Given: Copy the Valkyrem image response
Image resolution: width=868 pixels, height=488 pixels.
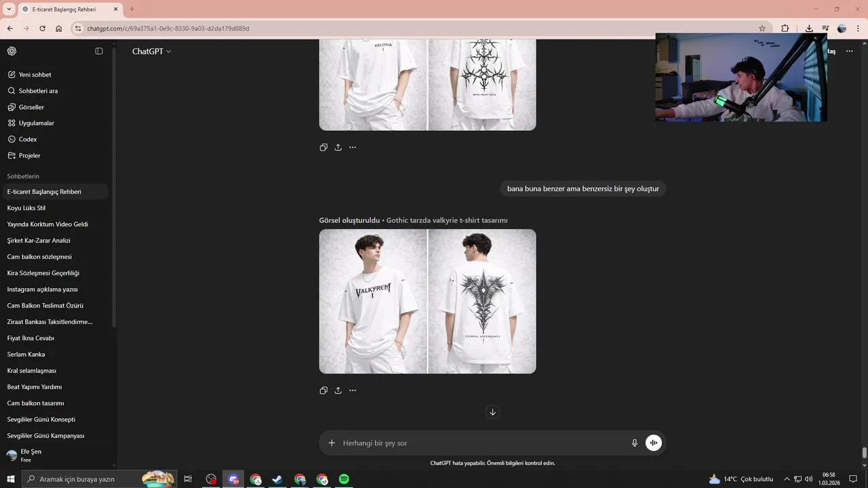Looking at the screenshot, I should 323,390.
